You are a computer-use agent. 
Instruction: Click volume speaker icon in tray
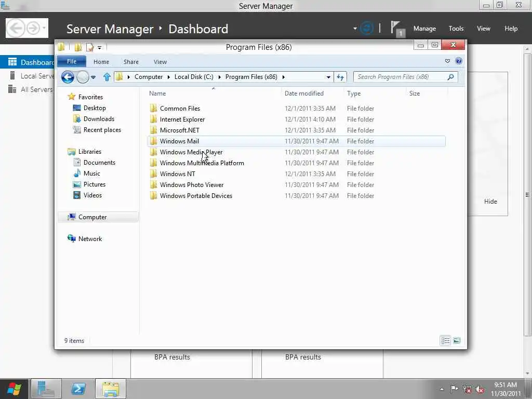click(x=480, y=389)
